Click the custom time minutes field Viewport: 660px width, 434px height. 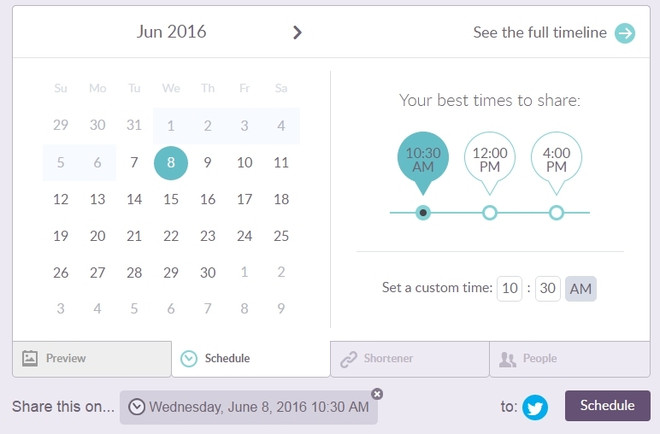[x=548, y=289]
